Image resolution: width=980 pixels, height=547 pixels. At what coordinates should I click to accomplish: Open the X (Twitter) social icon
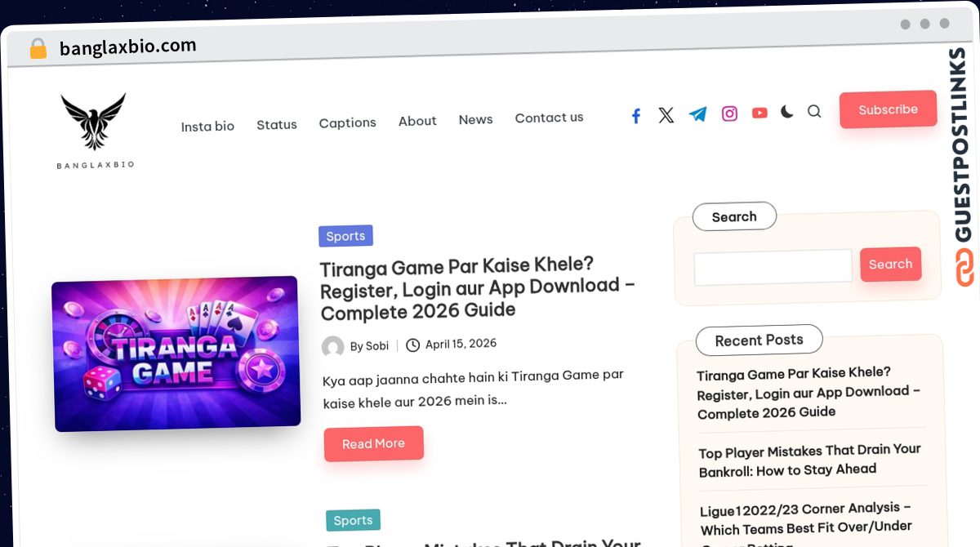(x=666, y=115)
